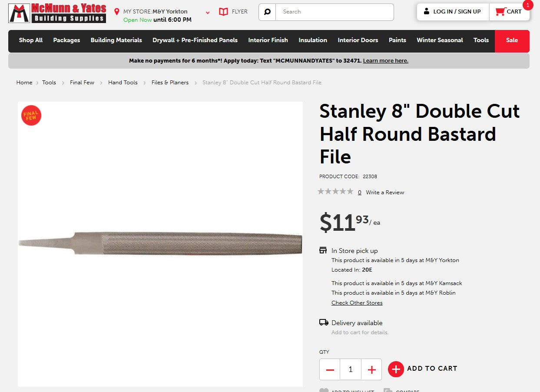Open the shopping cart icon

(500, 12)
